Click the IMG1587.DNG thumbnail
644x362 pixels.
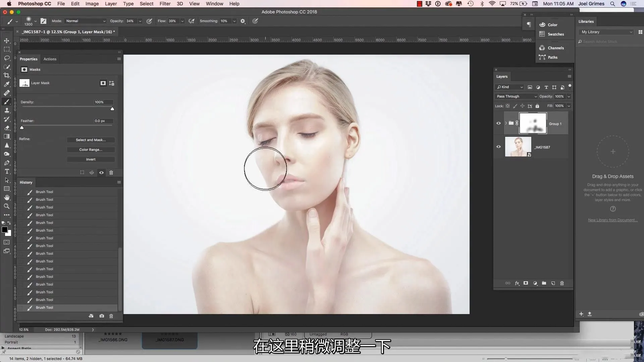point(170,340)
